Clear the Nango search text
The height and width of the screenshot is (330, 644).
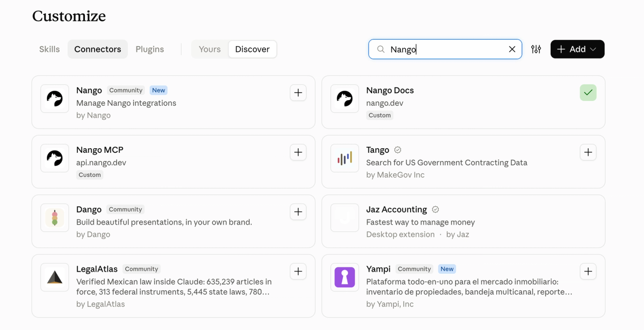(512, 49)
